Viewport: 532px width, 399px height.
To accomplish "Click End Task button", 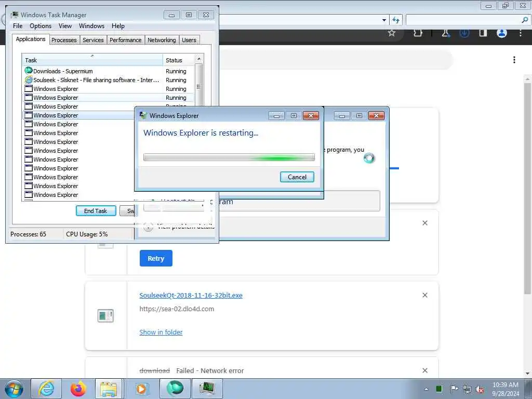I will coord(96,211).
